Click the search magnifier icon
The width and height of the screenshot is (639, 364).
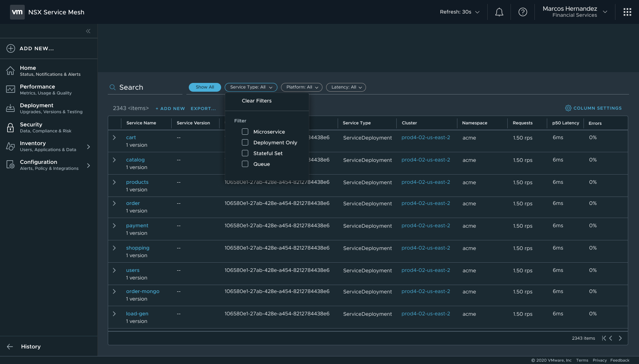coord(113,87)
